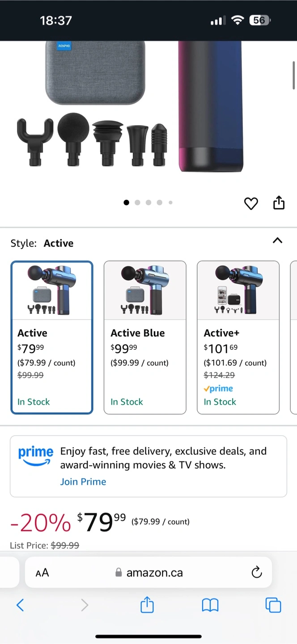The width and height of the screenshot is (297, 644).
Task: Choose the Active Blue style
Action: tap(145, 337)
